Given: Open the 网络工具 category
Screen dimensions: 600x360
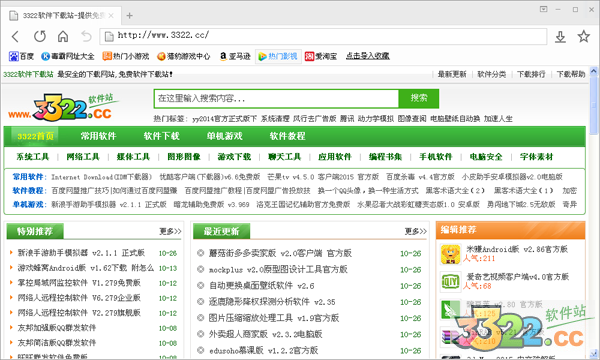Looking at the screenshot, I should 83,157.
